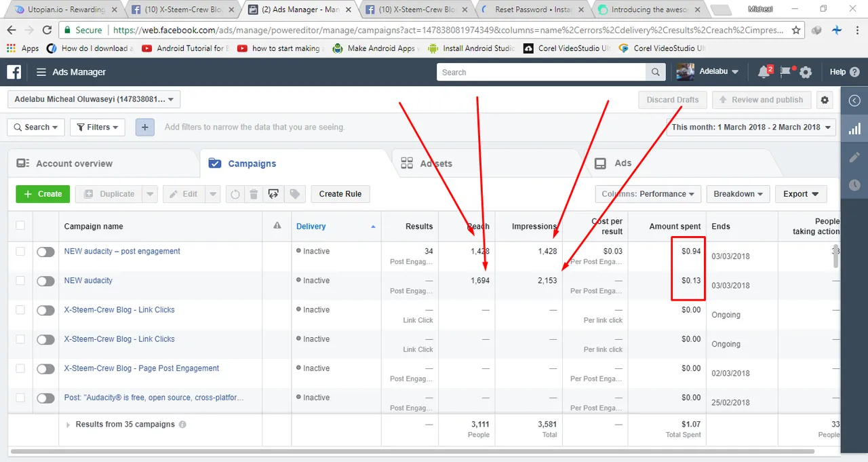
Task: Click the green Create button
Action: 43,194
